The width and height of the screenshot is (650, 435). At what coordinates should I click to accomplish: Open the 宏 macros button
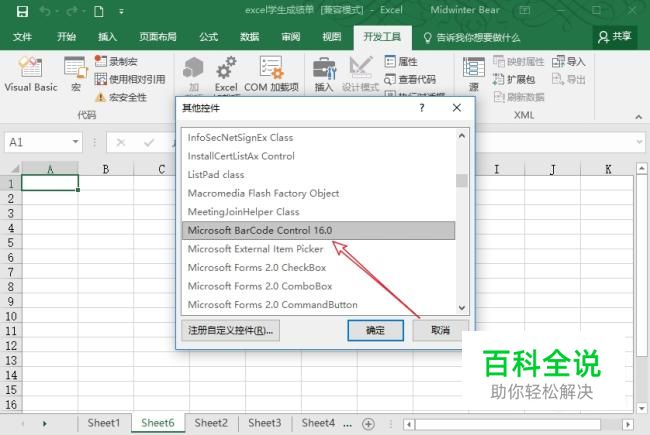pos(75,75)
